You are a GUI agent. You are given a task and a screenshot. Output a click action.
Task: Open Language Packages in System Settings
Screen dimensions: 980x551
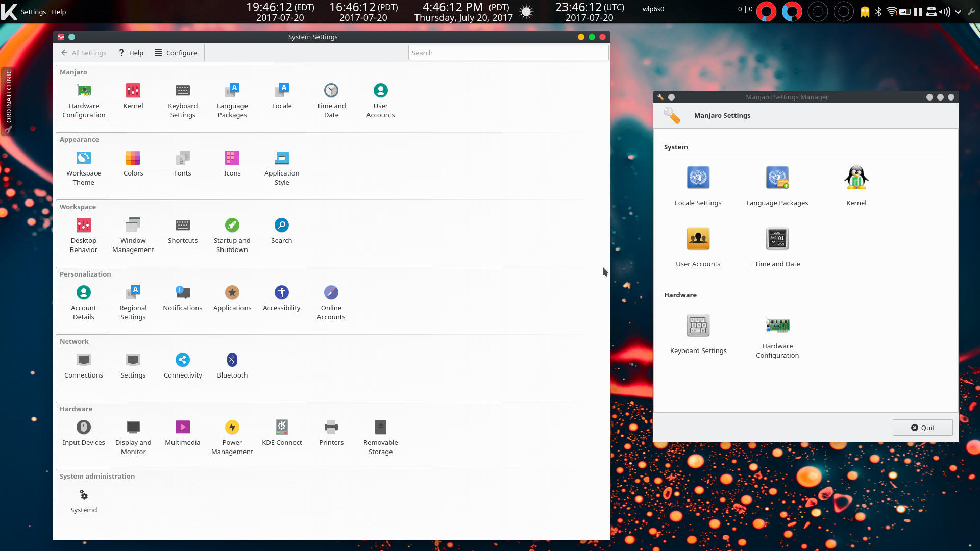[x=232, y=101]
